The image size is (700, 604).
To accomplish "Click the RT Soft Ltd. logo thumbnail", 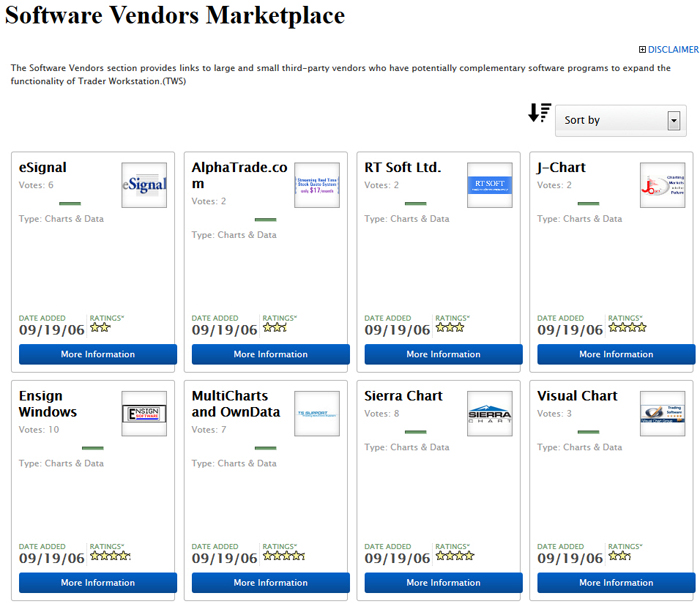I will 490,185.
